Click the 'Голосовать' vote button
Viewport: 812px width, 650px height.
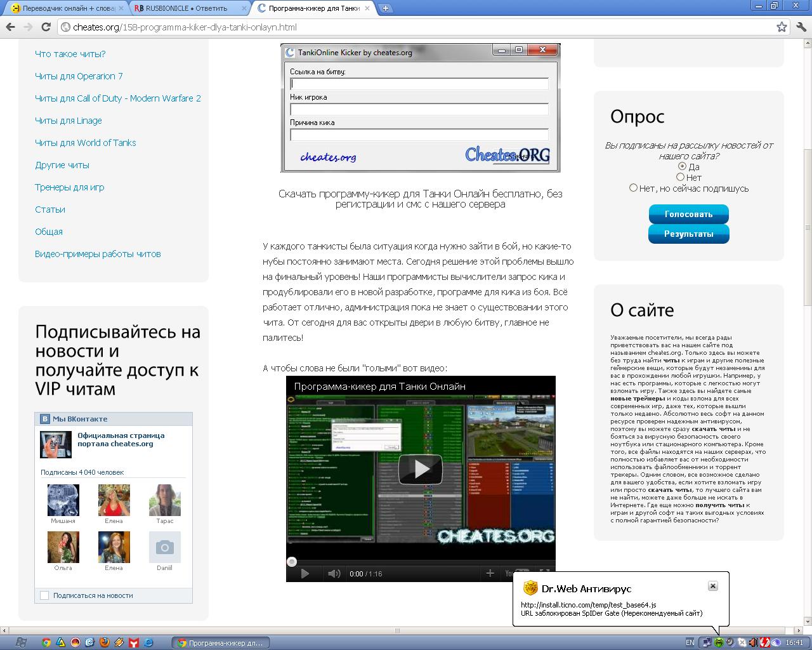click(688, 214)
